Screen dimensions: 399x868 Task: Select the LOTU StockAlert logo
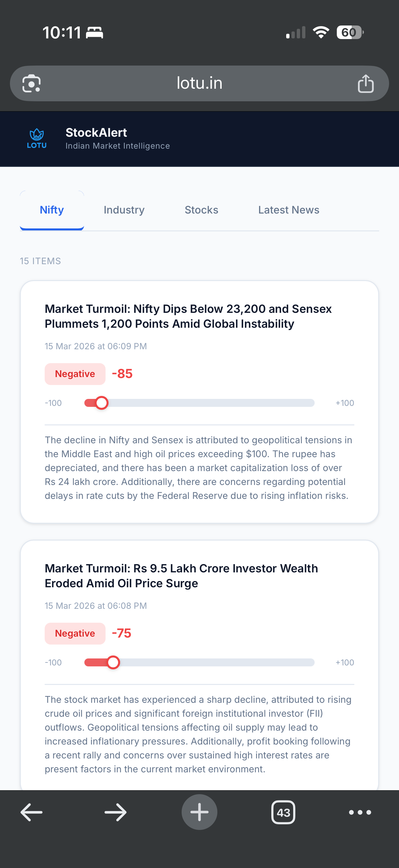click(x=36, y=138)
